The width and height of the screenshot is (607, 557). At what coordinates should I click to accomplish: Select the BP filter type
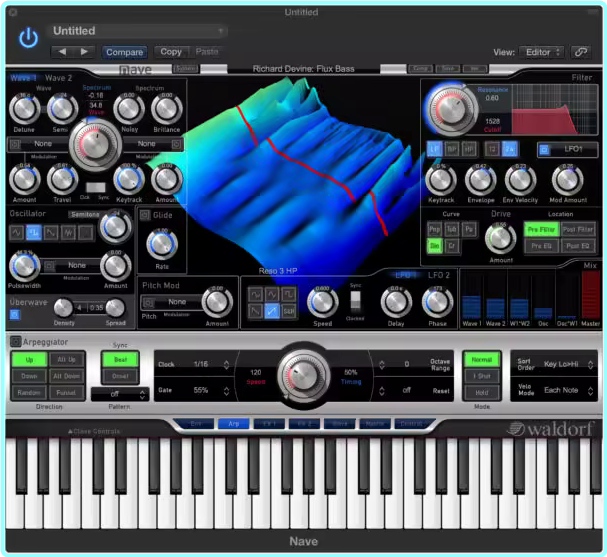coord(452,149)
